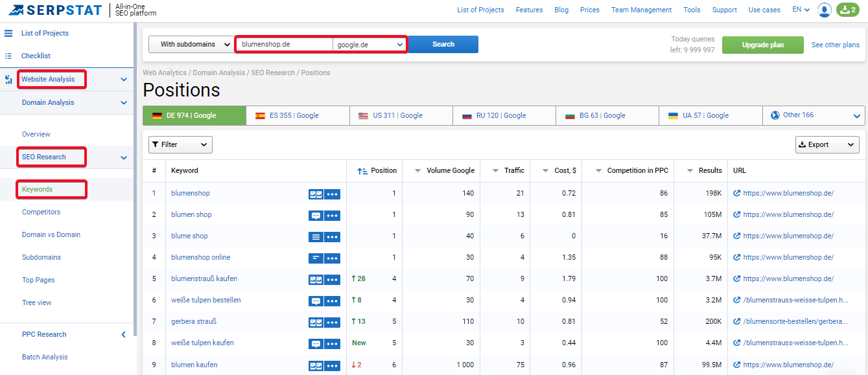Click the domain input field with blumenshop.de

pyautogui.click(x=285, y=44)
